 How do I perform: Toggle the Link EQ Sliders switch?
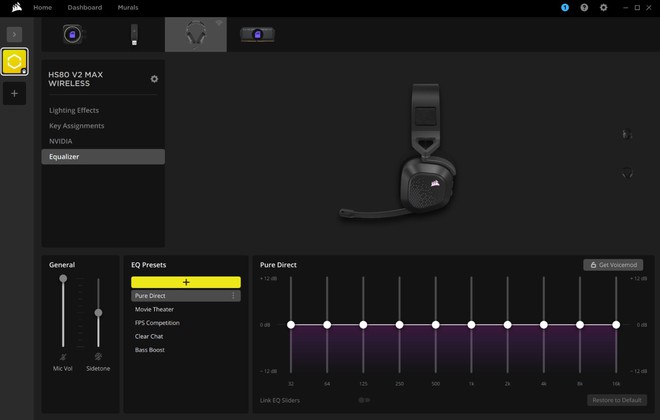coord(364,400)
